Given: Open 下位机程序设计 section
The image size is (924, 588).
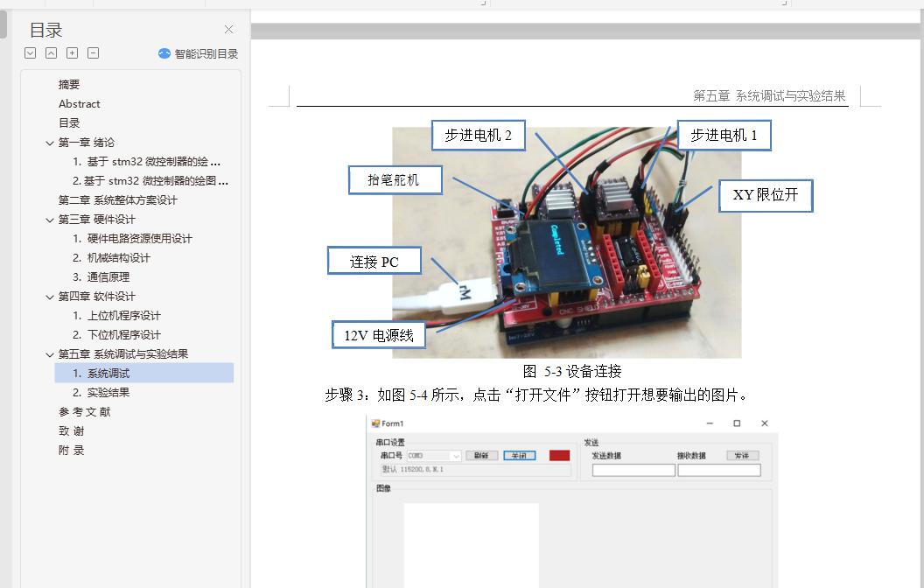Looking at the screenshot, I should tap(116, 334).
